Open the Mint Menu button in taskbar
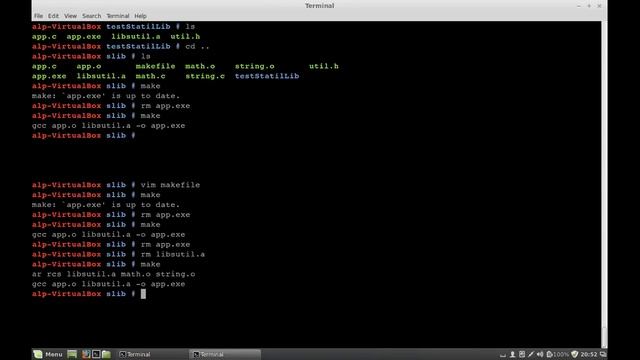640x360 pixels. (x=48, y=354)
